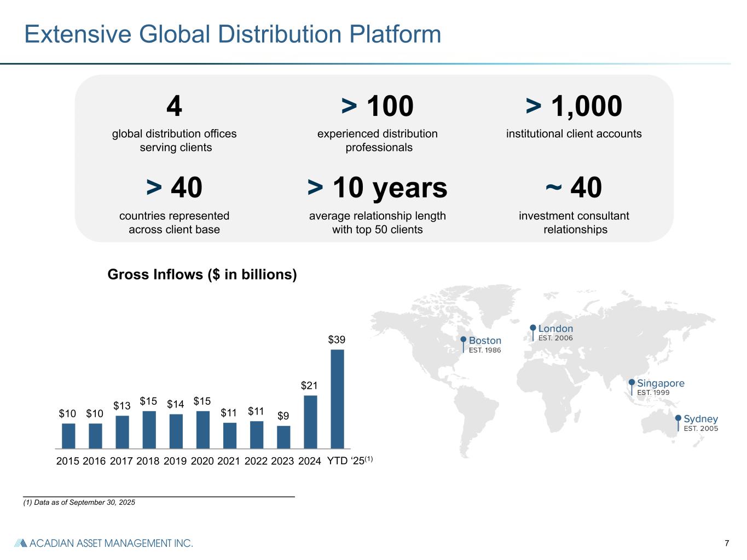Click the 2023 bar labeled $9
The image size is (747, 560).
click(283, 437)
